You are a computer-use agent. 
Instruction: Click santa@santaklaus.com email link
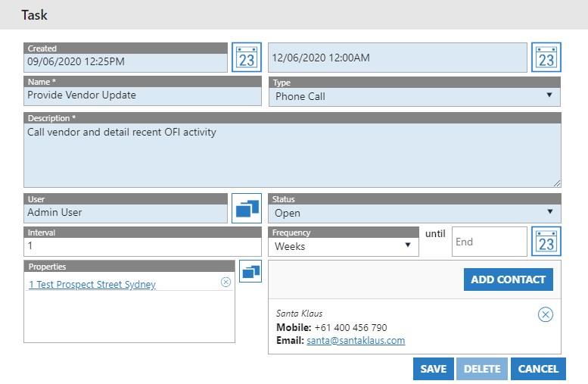[356, 341]
